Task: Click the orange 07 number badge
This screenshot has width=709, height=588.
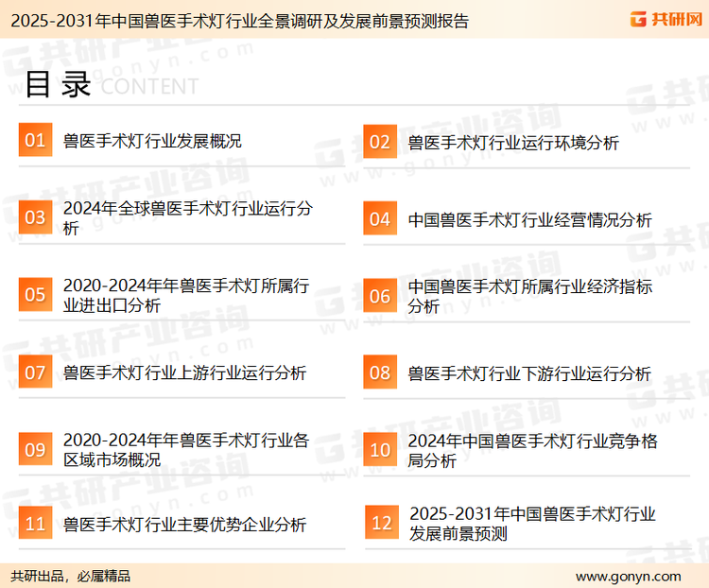Action: [35, 372]
